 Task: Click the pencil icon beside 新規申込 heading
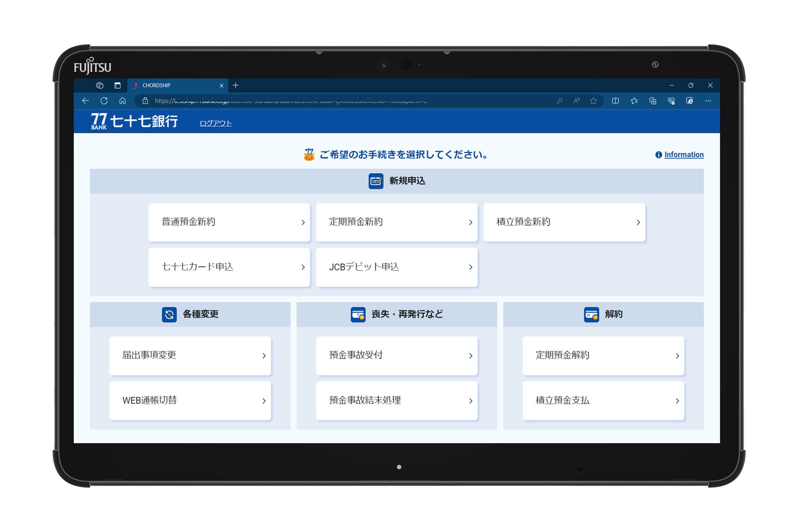tap(375, 181)
